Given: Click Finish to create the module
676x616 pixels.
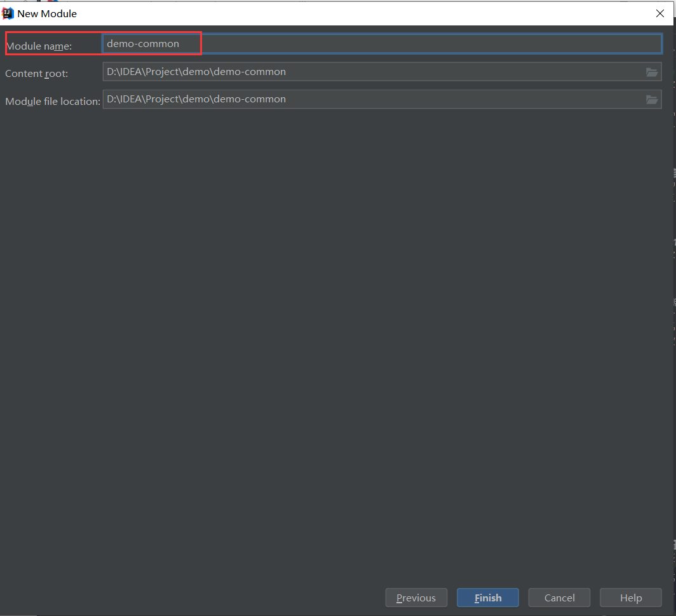Looking at the screenshot, I should [487, 598].
